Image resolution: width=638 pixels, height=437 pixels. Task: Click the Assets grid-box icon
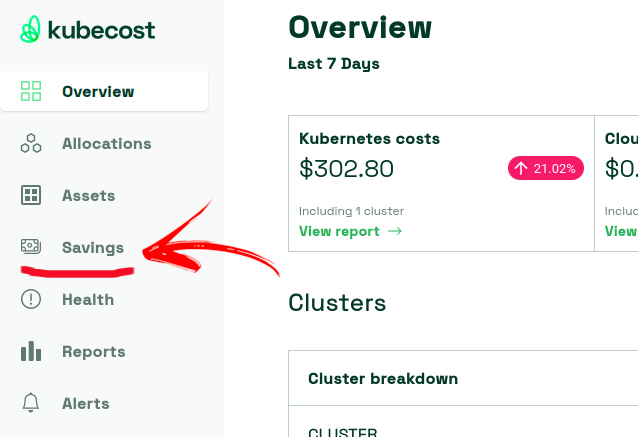tap(31, 195)
